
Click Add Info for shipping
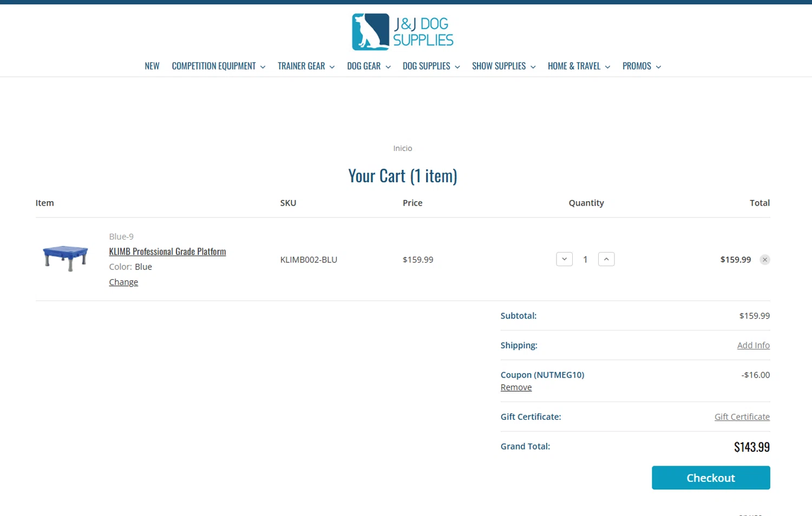point(753,345)
